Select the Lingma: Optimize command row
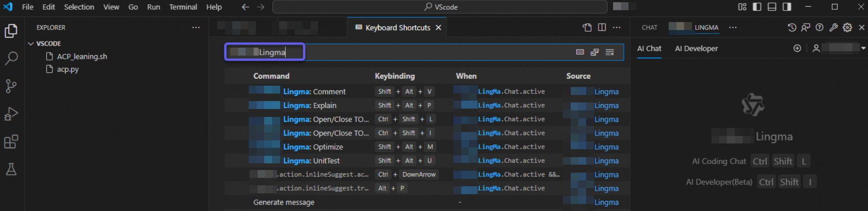The height and width of the screenshot is (211, 868). [x=427, y=147]
